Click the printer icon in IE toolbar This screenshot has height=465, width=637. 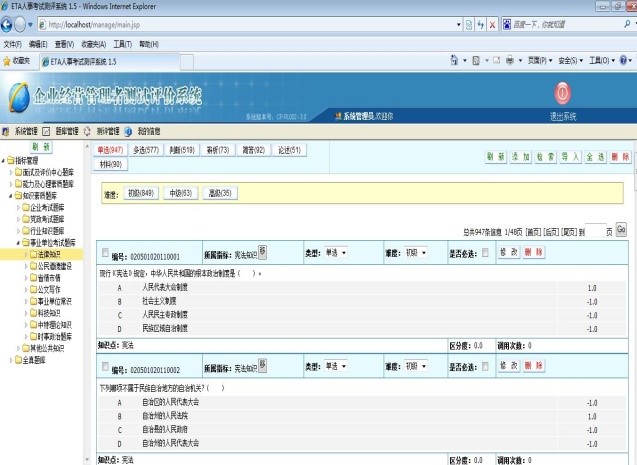tap(509, 61)
